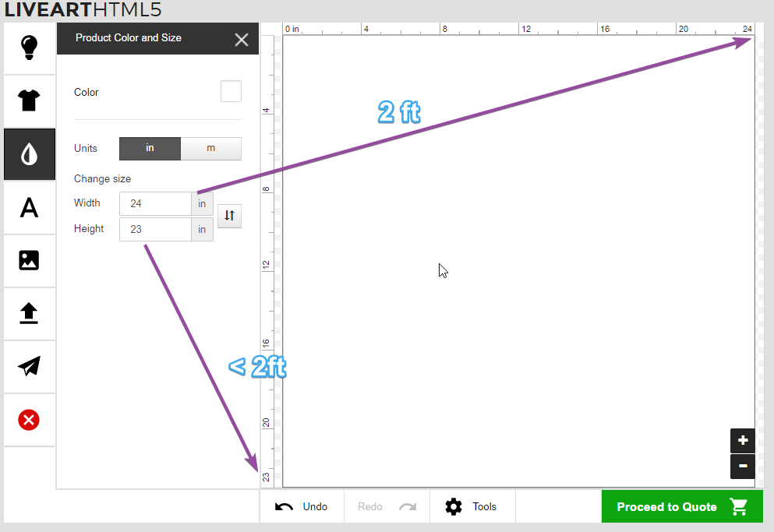Switch units to inches
This screenshot has width=774, height=532.
point(150,148)
